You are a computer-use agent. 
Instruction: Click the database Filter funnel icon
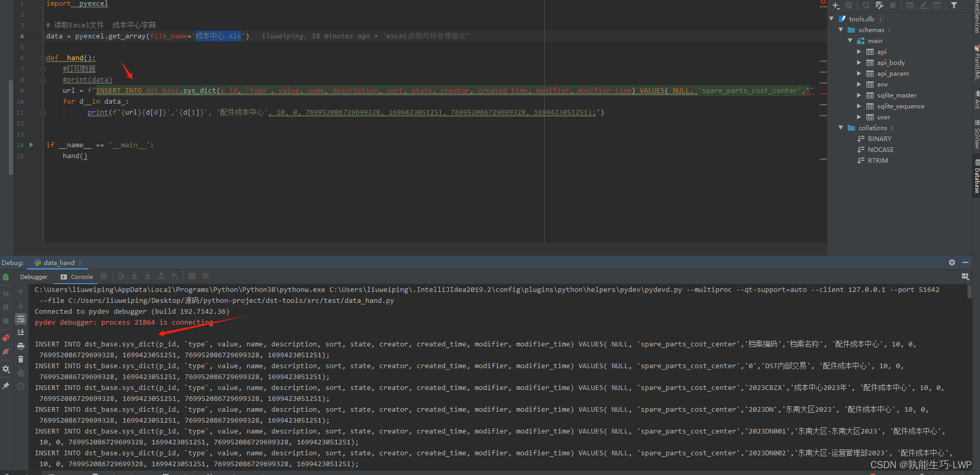tap(954, 6)
